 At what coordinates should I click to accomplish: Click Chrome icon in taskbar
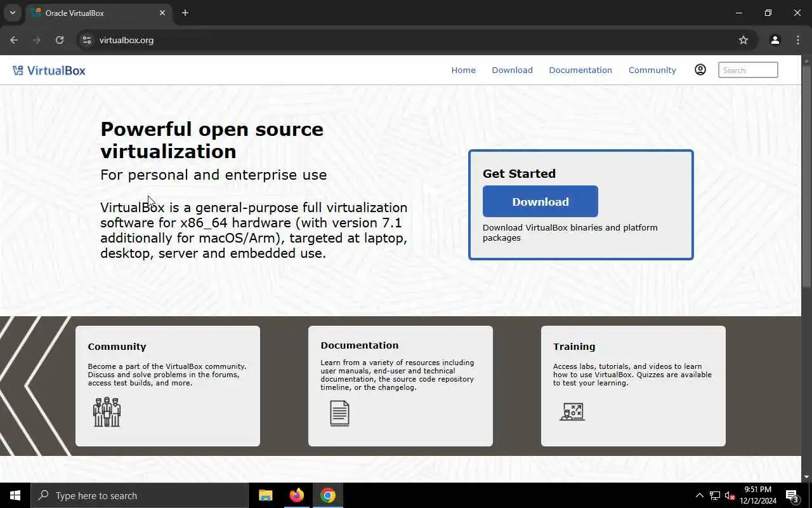[x=328, y=495]
